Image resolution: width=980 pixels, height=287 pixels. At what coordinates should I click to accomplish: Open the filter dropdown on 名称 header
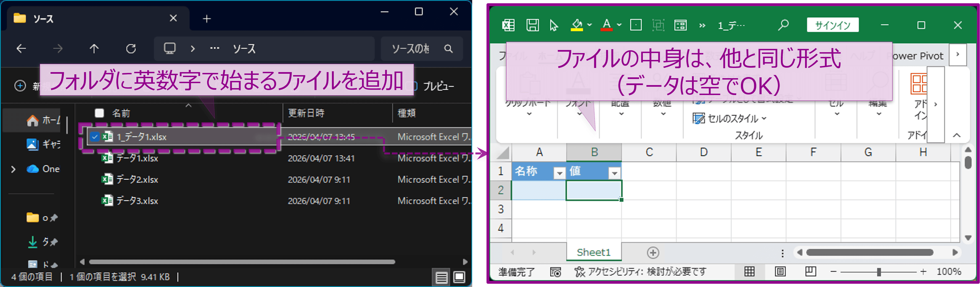559,173
